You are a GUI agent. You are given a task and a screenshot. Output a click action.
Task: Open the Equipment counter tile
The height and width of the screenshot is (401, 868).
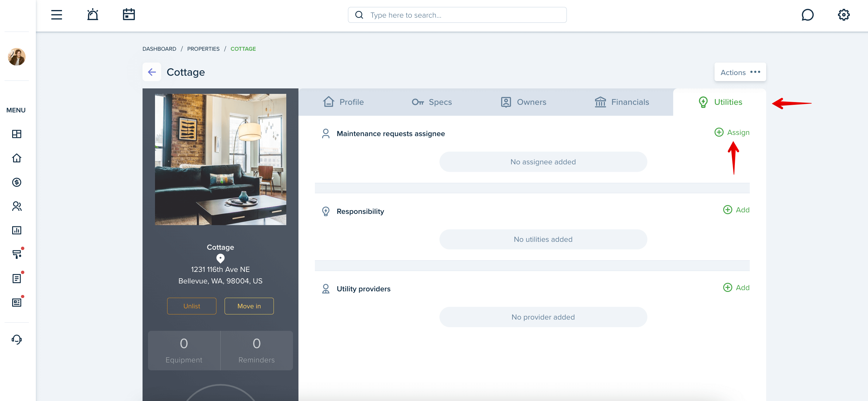(x=184, y=351)
